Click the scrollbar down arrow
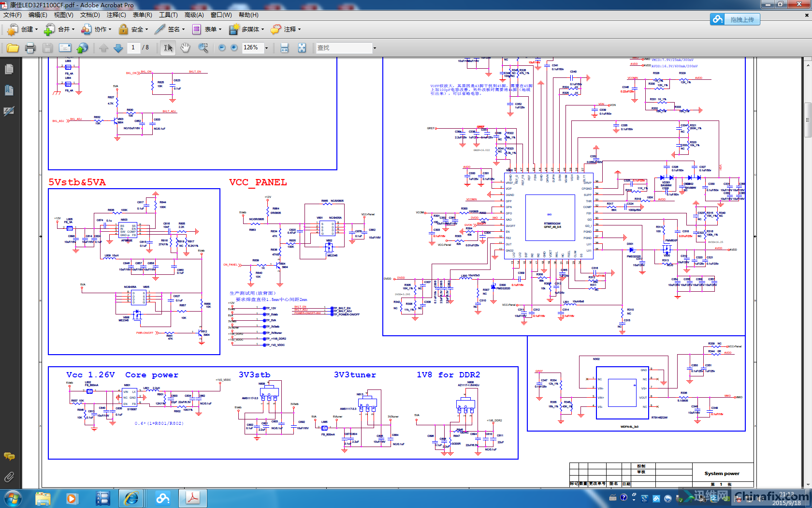Viewport: 812px width, 508px height. 808,484
